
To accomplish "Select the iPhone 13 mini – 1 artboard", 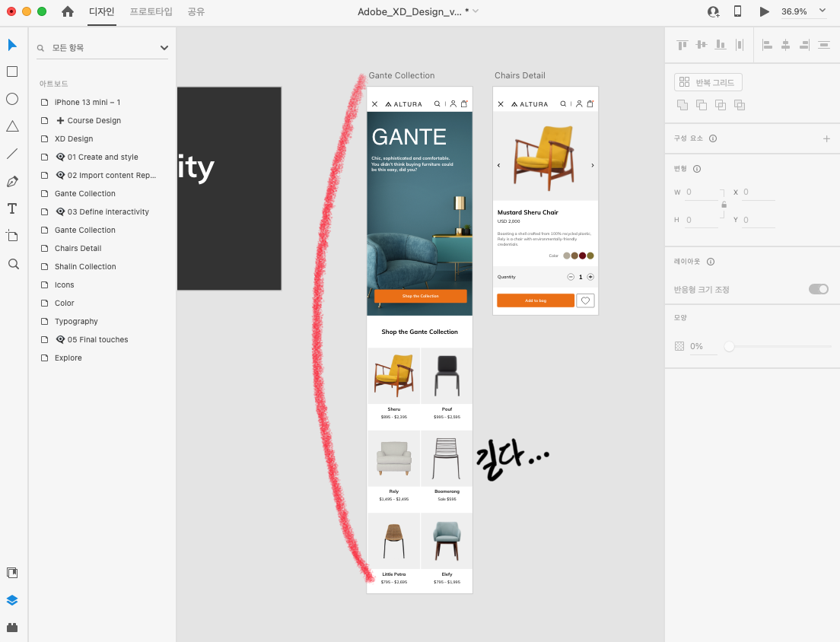I will pos(102,102).
